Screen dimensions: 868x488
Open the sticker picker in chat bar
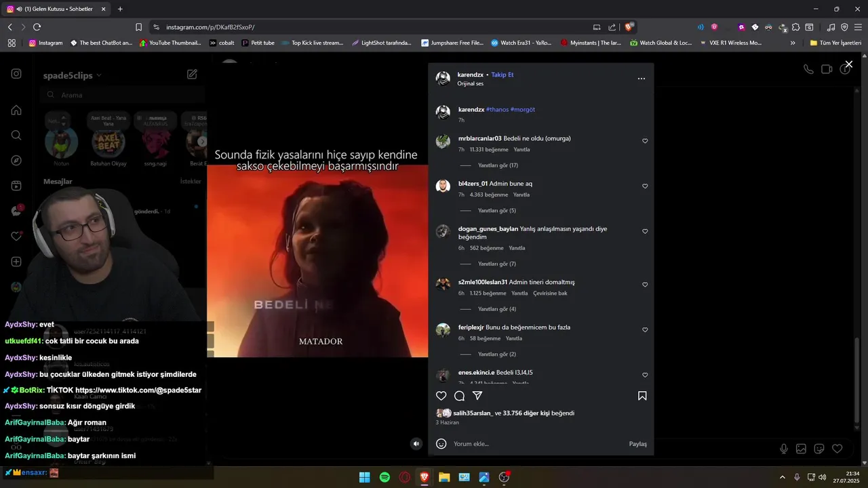[818, 449]
